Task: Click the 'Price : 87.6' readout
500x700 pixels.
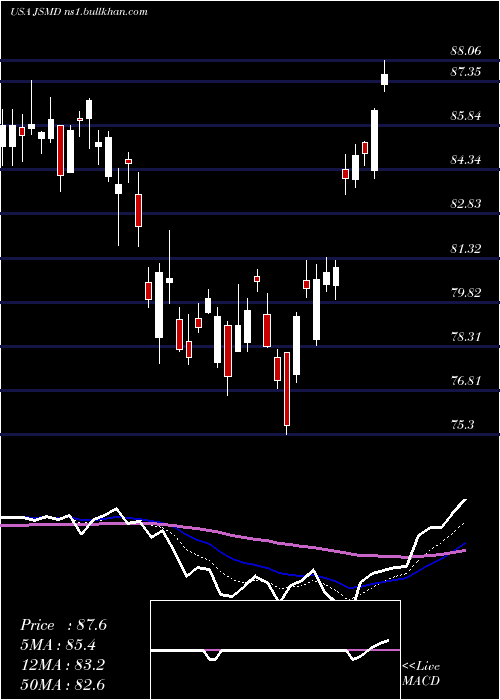Action: click(63, 625)
